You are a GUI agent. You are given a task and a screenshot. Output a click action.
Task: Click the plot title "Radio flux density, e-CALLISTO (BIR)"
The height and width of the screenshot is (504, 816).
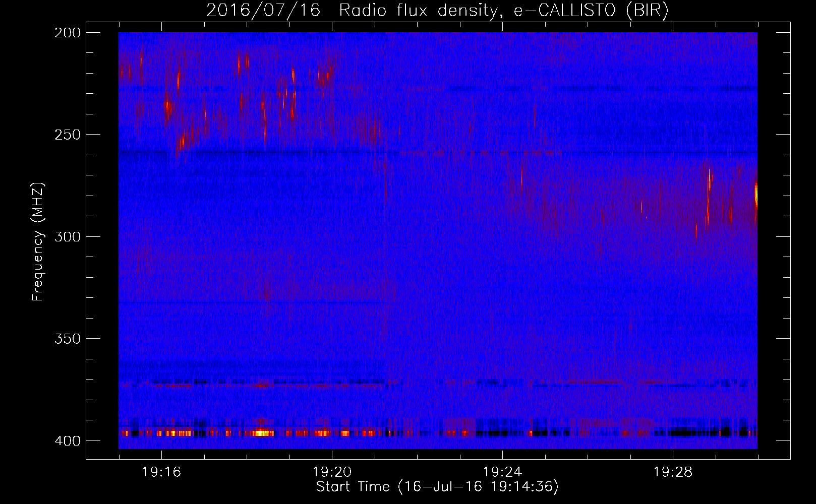pos(504,10)
